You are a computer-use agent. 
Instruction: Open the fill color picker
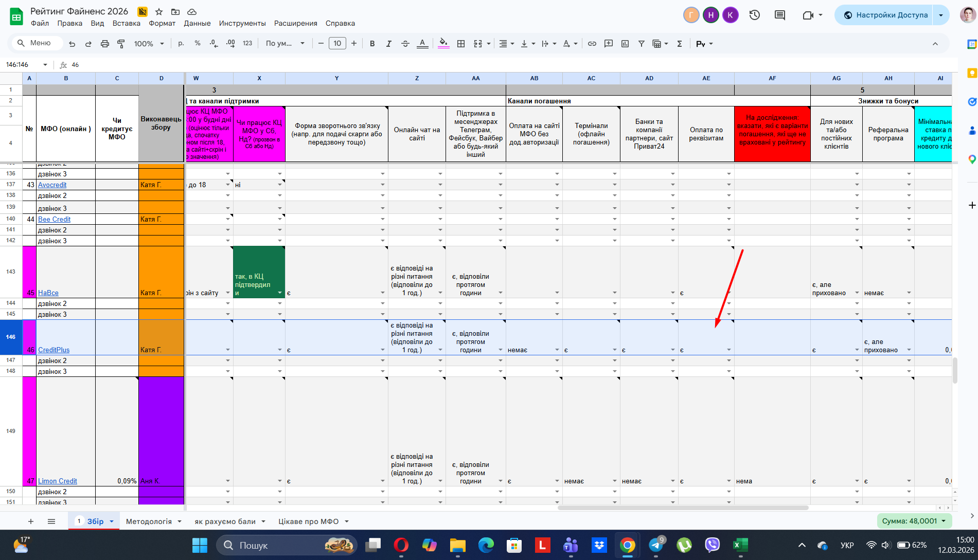click(x=443, y=44)
